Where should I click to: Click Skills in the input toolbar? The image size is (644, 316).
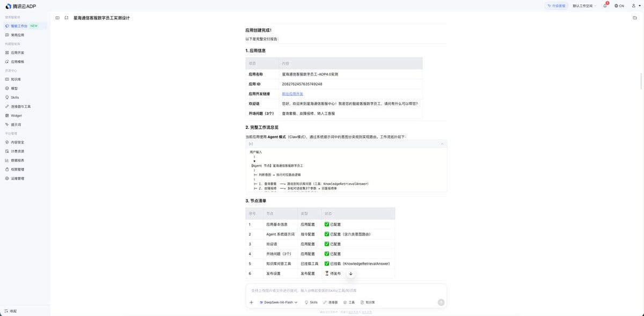click(311, 302)
